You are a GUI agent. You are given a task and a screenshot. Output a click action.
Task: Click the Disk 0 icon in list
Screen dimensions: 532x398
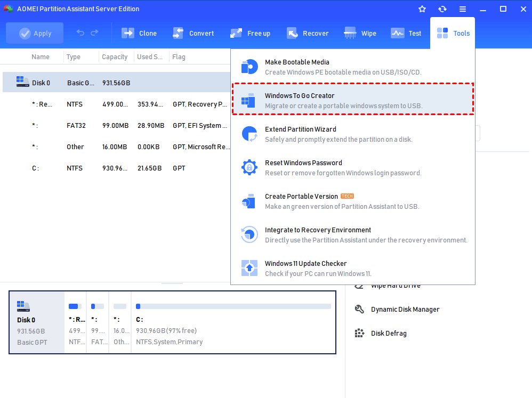coord(23,82)
